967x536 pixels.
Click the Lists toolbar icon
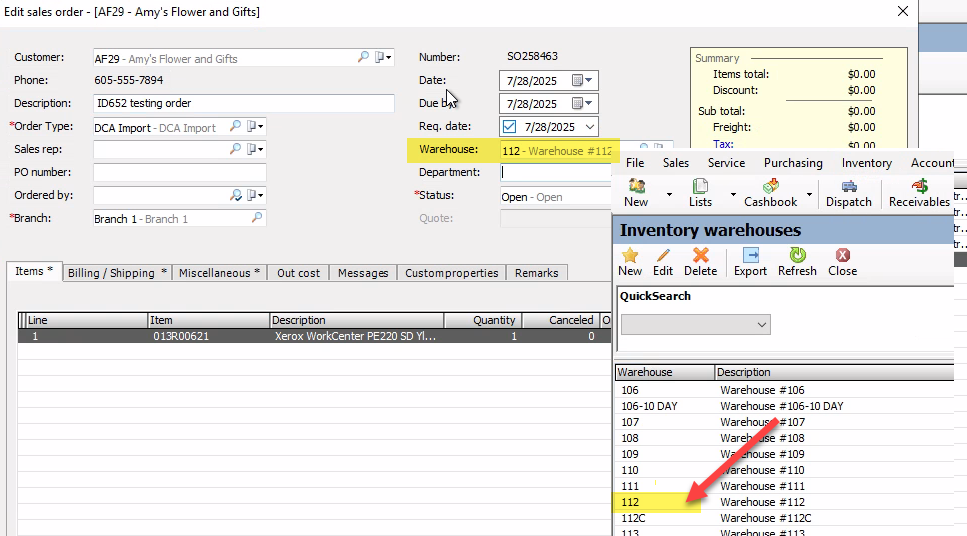[x=700, y=193]
